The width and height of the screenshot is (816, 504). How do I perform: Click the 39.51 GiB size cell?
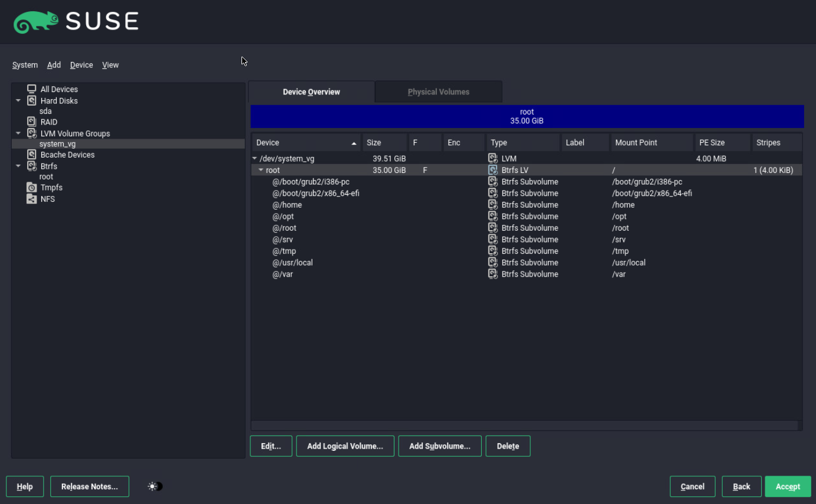click(389, 159)
